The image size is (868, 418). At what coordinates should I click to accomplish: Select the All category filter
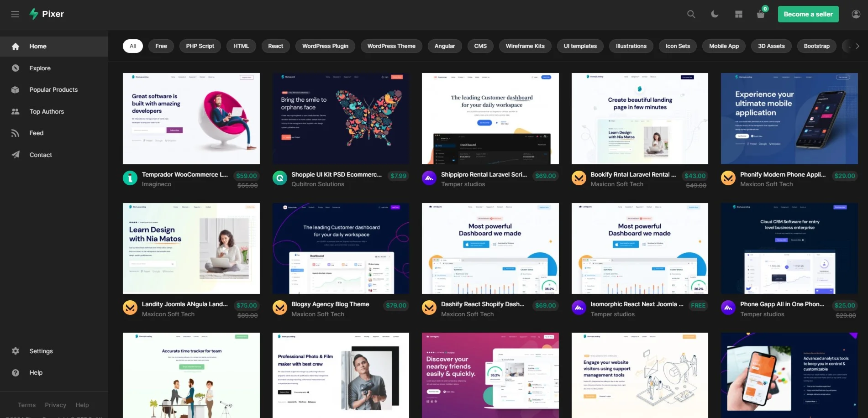(133, 46)
